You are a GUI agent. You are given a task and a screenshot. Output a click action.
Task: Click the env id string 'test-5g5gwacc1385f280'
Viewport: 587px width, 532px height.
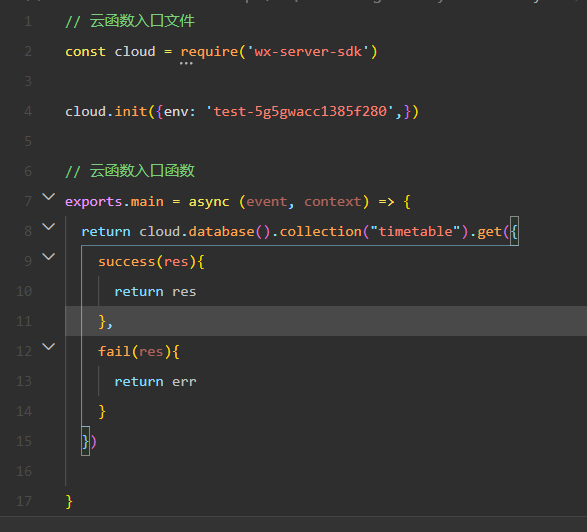coord(300,112)
